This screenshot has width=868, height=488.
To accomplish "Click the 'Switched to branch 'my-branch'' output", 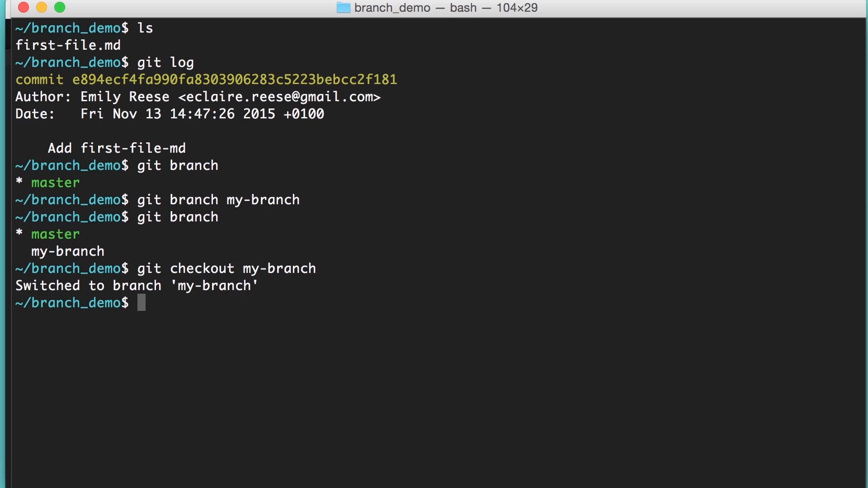I will 137,286.
